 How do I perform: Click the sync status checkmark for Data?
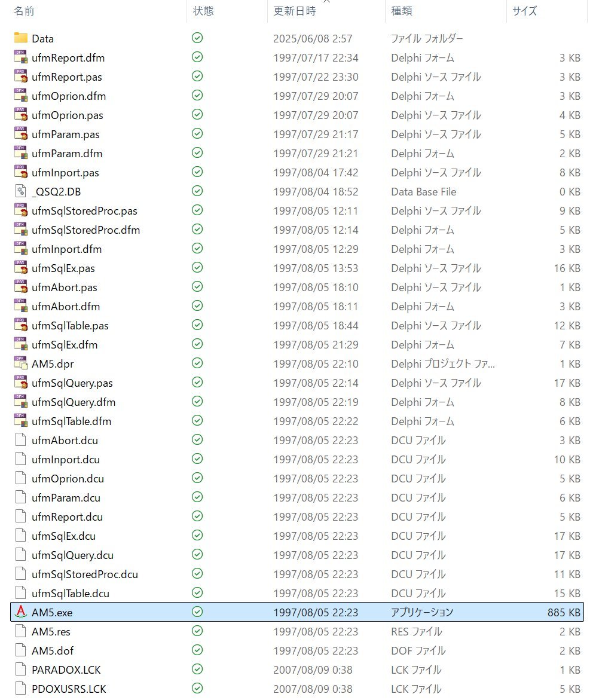197,38
